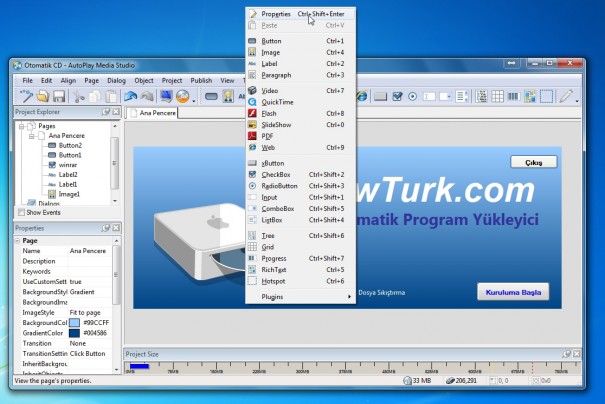Choose Paragraph in the context menu

(301, 75)
